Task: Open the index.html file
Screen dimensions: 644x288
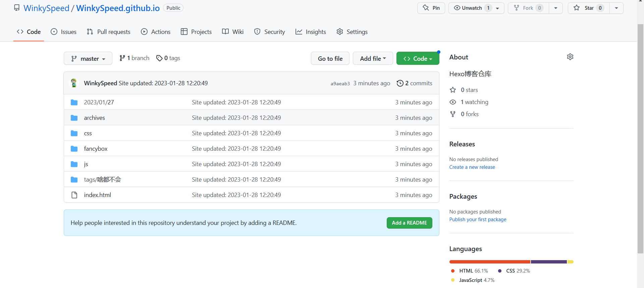Action: point(97,195)
